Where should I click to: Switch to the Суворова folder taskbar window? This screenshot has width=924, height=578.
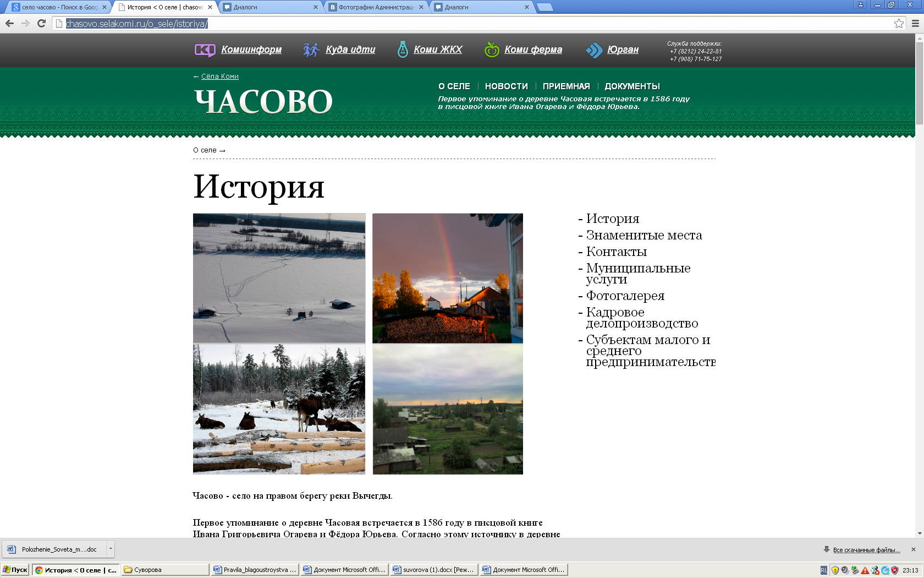tap(165, 570)
